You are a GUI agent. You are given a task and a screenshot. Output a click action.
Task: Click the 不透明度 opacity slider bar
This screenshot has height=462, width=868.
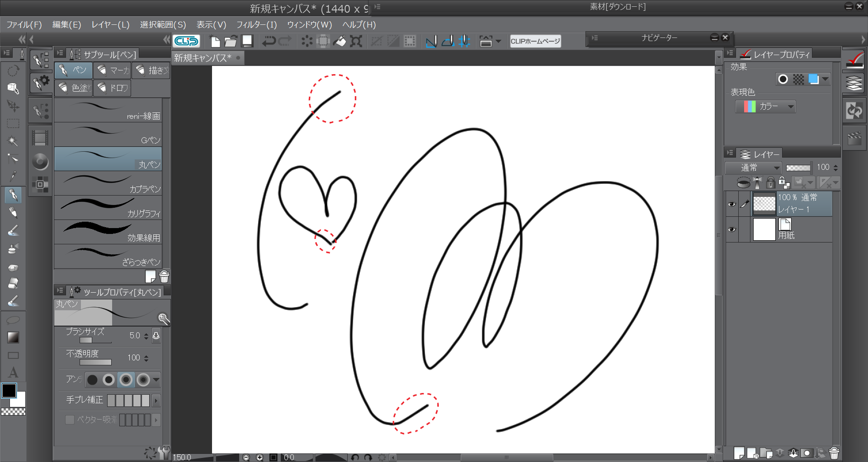pos(95,362)
